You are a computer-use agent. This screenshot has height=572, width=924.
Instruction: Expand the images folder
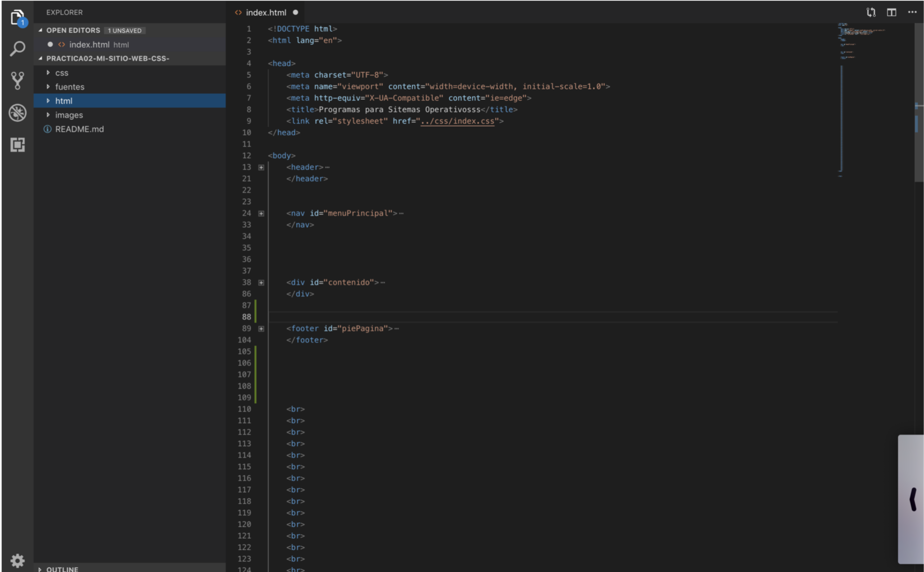[x=69, y=115]
